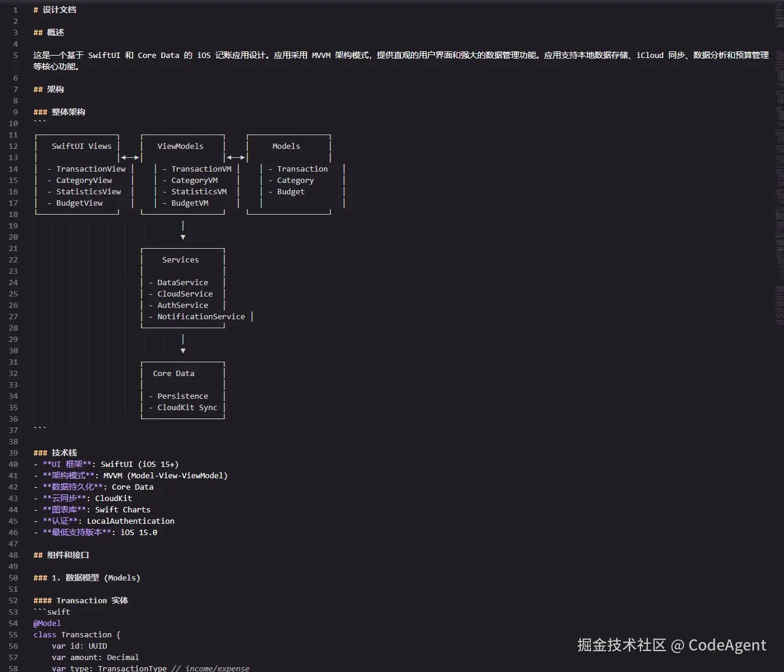Click the '- TransactionVM' entry

pos(197,169)
